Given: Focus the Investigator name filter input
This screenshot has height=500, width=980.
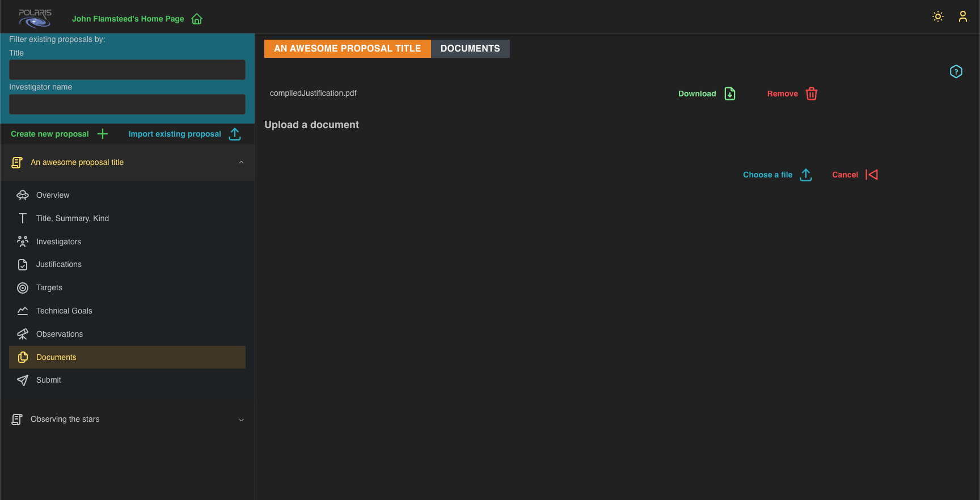Looking at the screenshot, I should (127, 104).
